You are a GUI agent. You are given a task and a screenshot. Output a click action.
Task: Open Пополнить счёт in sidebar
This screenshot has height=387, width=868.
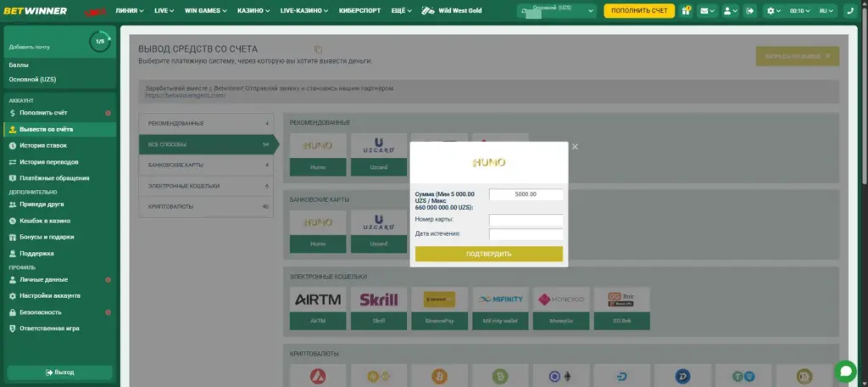point(60,113)
